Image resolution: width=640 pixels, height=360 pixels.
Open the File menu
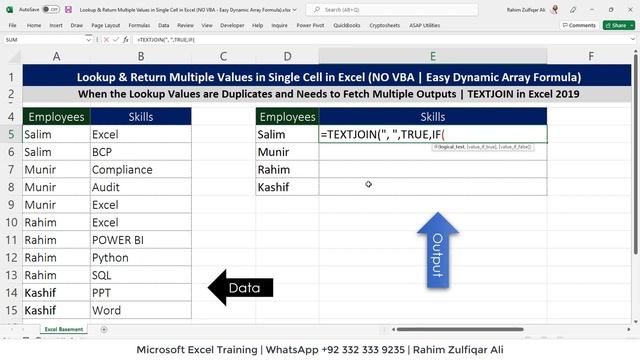[13, 25]
